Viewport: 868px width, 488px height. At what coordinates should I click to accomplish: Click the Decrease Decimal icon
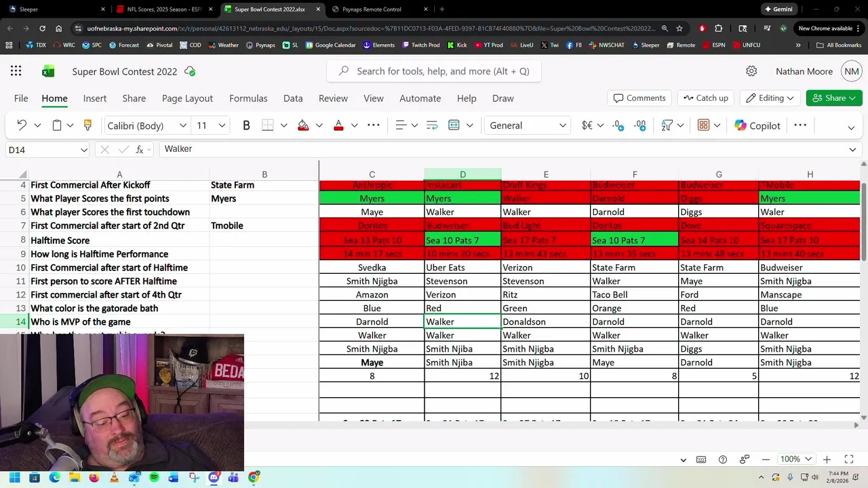coord(640,125)
